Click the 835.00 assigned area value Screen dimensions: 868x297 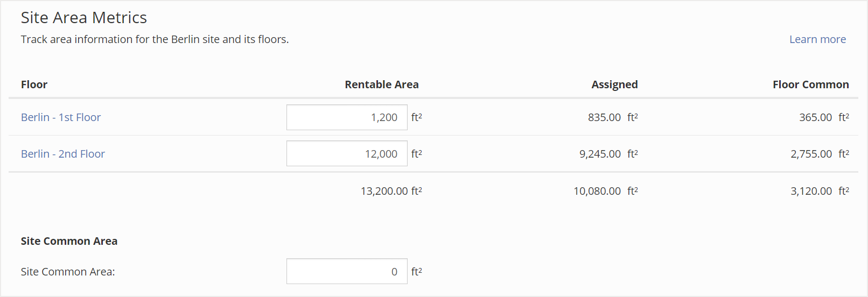click(x=604, y=117)
